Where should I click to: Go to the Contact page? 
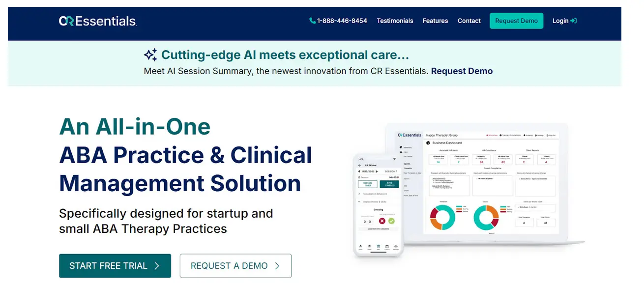pos(469,21)
